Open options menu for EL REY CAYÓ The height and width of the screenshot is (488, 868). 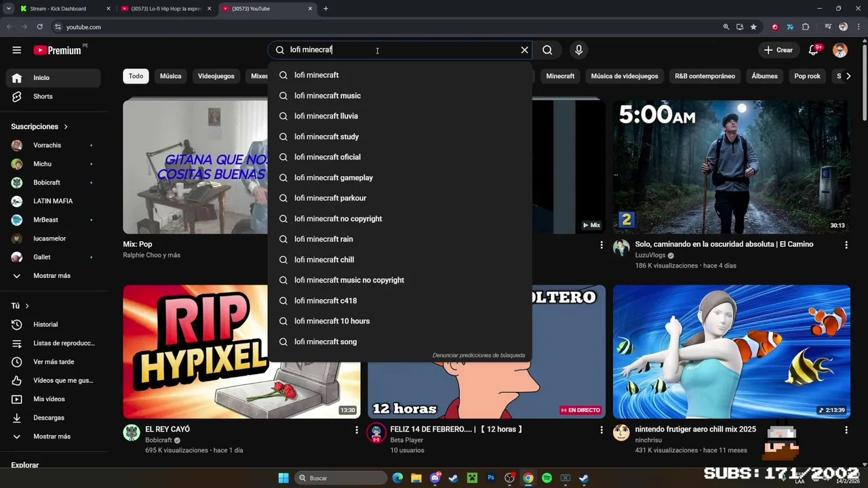point(356,430)
